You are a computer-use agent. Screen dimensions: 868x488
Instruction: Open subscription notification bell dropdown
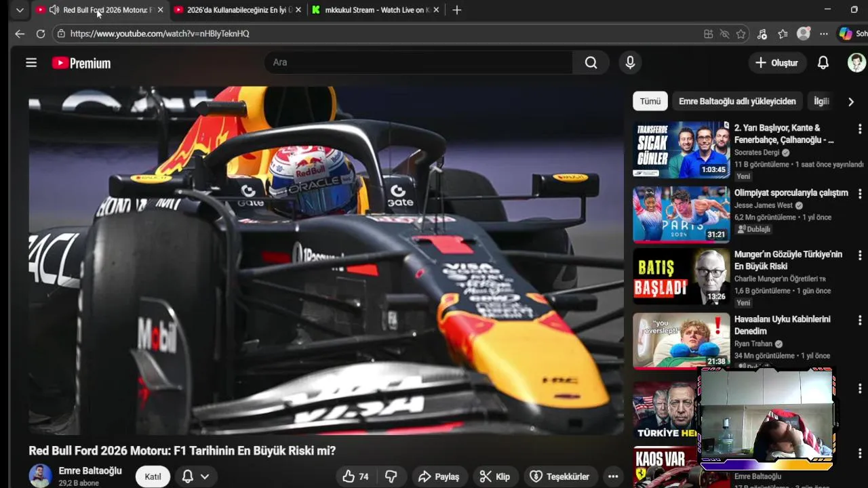point(195,476)
